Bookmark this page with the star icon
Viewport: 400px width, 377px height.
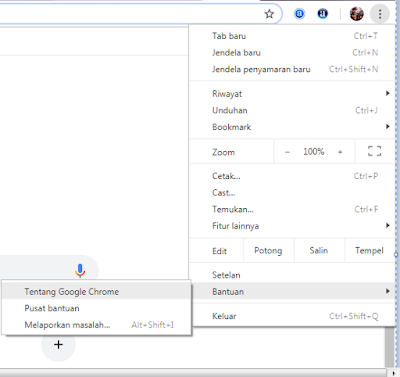[x=269, y=14]
